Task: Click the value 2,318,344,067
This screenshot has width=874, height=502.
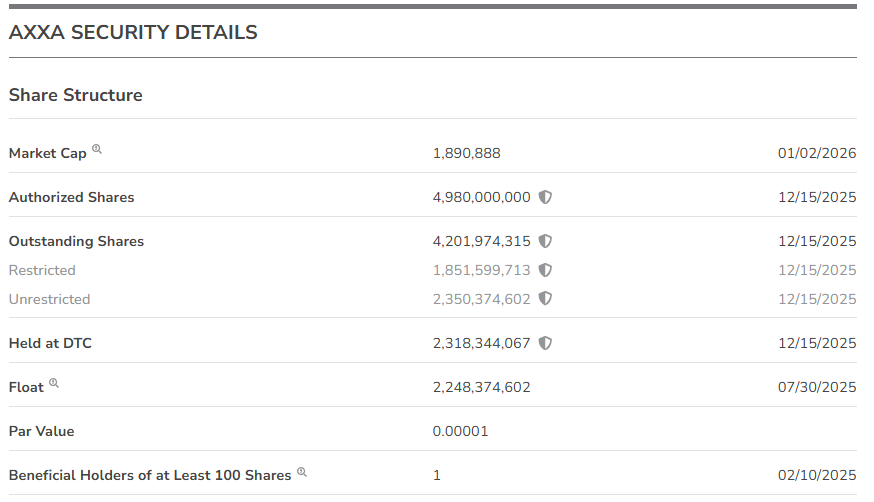Action: coord(482,343)
